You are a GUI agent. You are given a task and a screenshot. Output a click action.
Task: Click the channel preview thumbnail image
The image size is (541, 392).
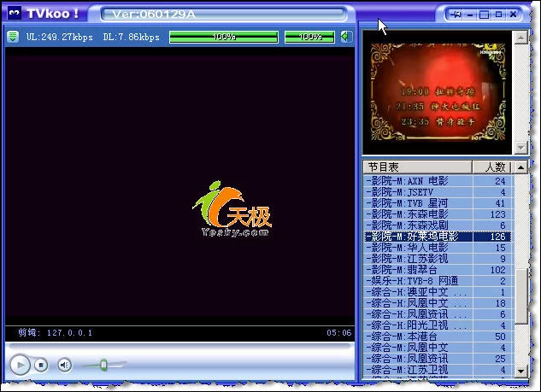[438, 92]
